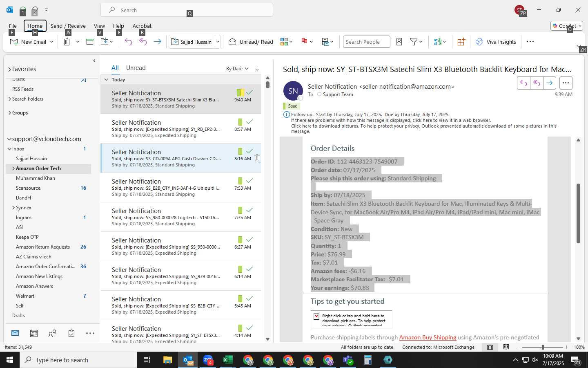Click the Forward arrow icon in ribbon
Viewport: 588px width, 368px height.
coord(157,42)
